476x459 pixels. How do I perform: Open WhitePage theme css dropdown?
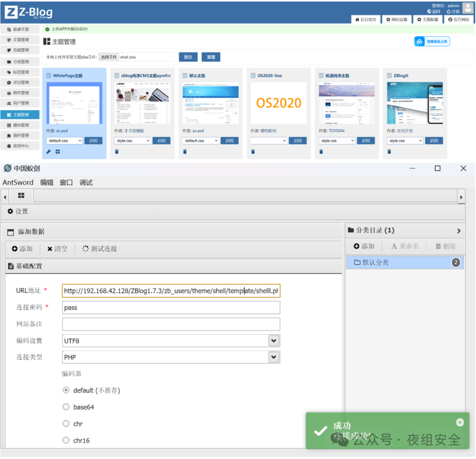(64, 141)
